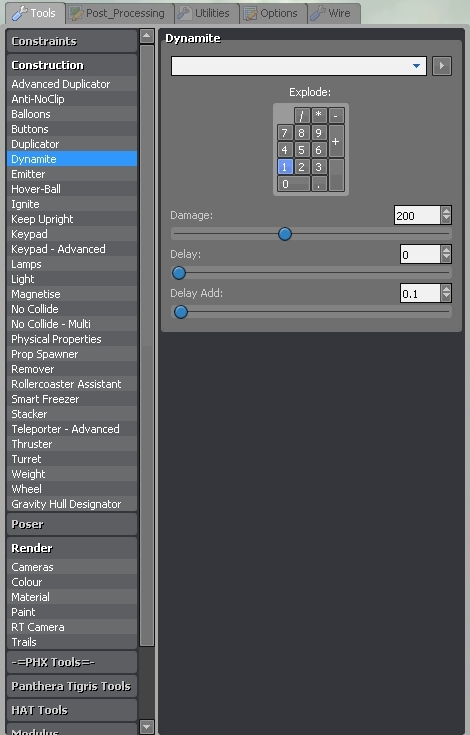Select numpad key 5 for Explode

pos(301,150)
